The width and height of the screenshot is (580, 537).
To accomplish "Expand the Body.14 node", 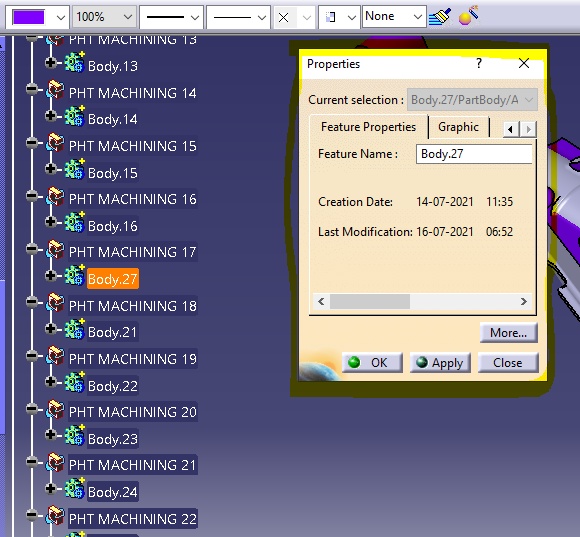I will tap(51, 116).
